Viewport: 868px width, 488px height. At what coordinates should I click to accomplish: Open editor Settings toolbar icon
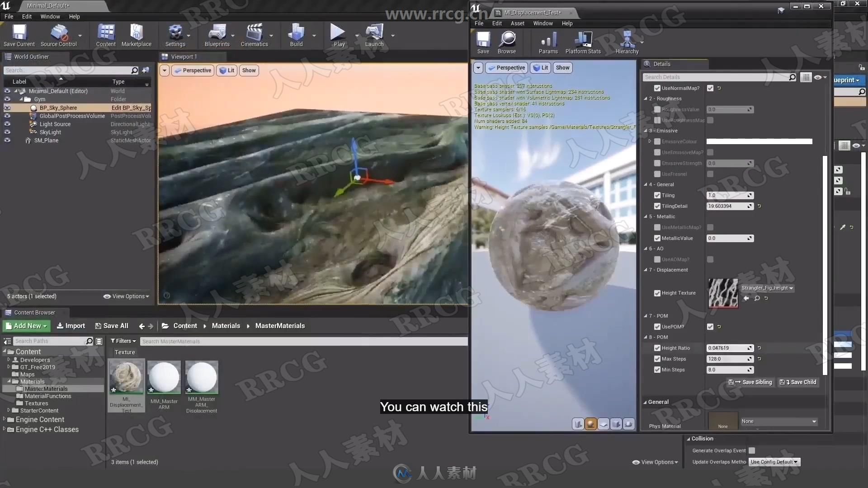point(175,35)
